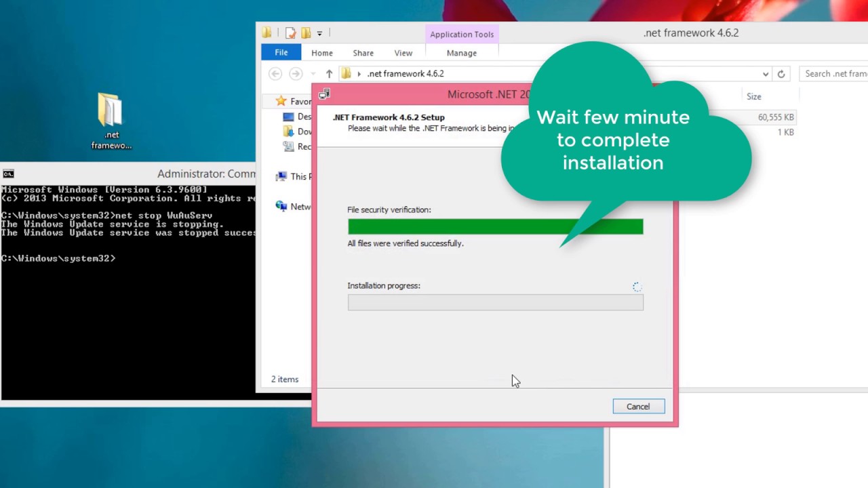
Task: Open Downloads in the navigation pane
Action: point(297,131)
